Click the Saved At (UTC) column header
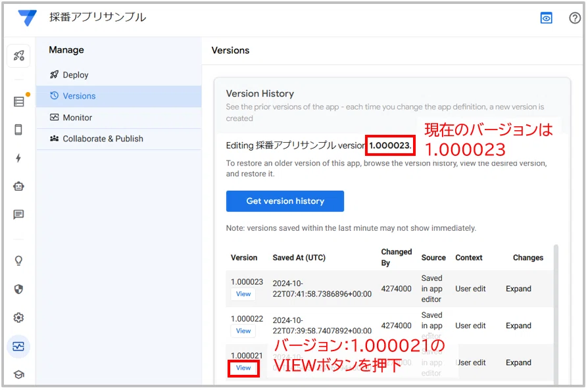Viewport: 588px width, 390px height. (299, 258)
